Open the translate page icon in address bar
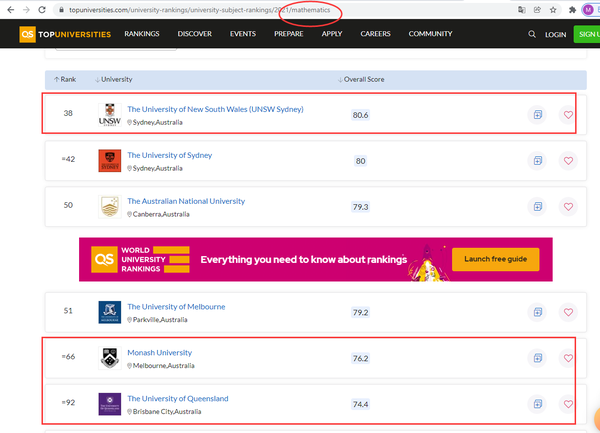Image resolution: width=600 pixels, height=433 pixels. pos(522,10)
